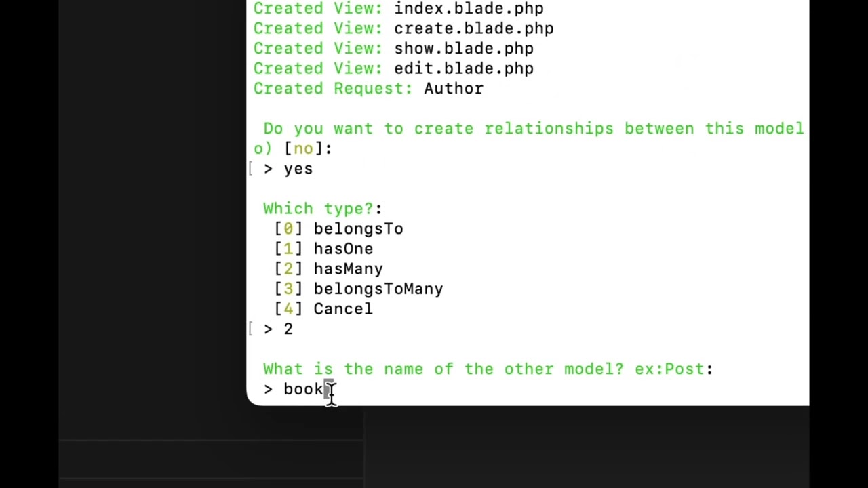Select the '[4] Cancel' option line
The image size is (868, 488).
click(323, 309)
